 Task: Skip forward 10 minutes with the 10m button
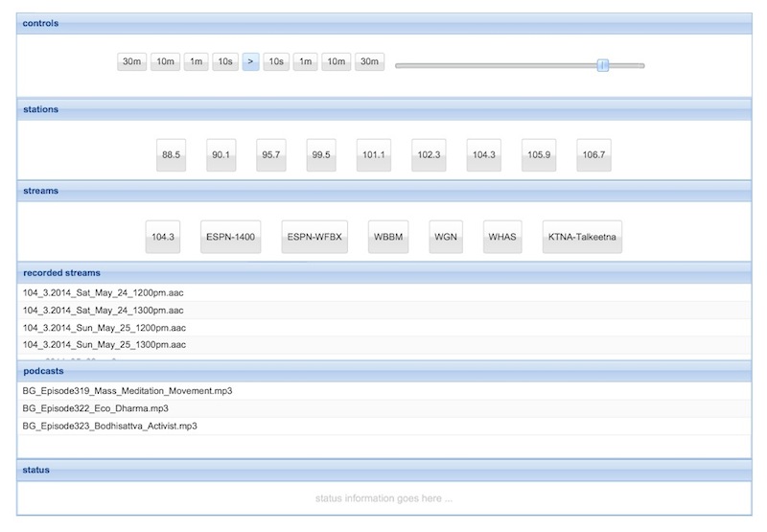[337, 61]
